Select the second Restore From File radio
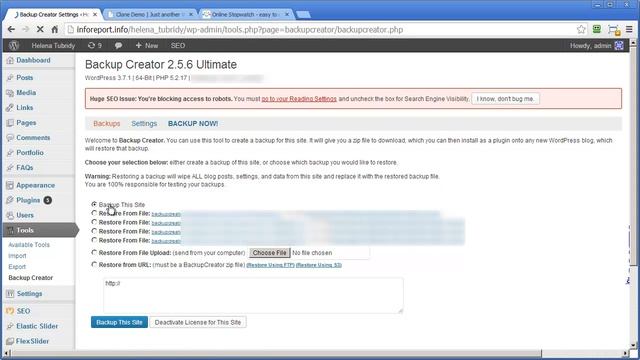 94,222
